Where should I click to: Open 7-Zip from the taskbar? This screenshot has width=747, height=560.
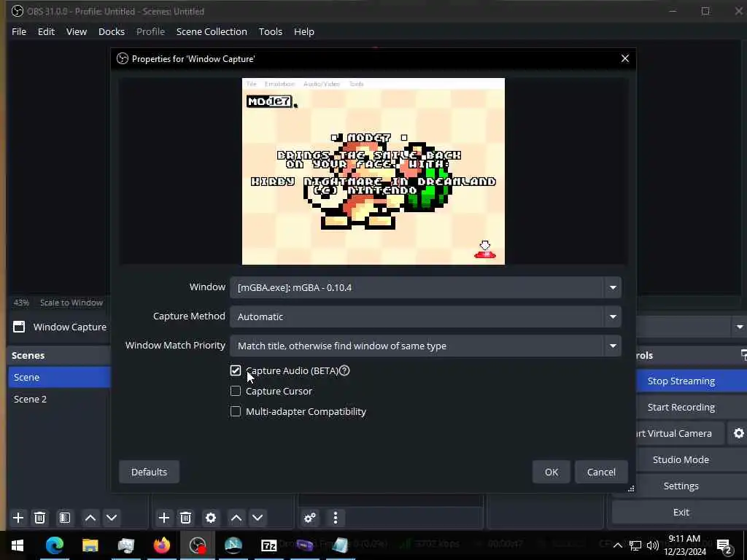[x=268, y=545]
